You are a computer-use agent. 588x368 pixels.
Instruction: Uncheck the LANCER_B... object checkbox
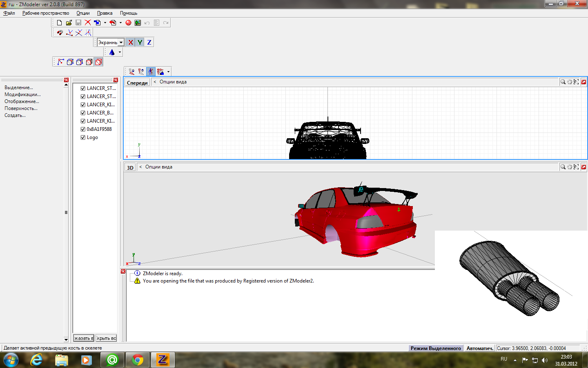pos(83,113)
